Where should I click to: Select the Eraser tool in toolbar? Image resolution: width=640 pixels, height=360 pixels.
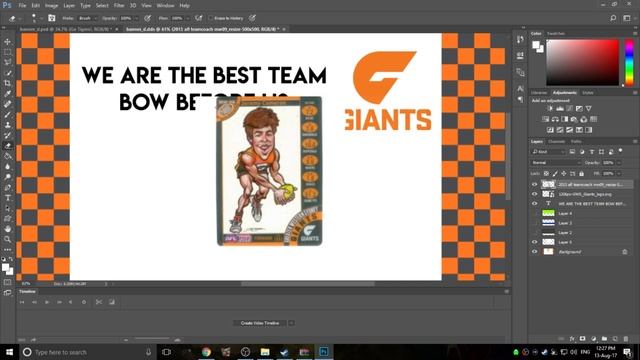[7, 146]
